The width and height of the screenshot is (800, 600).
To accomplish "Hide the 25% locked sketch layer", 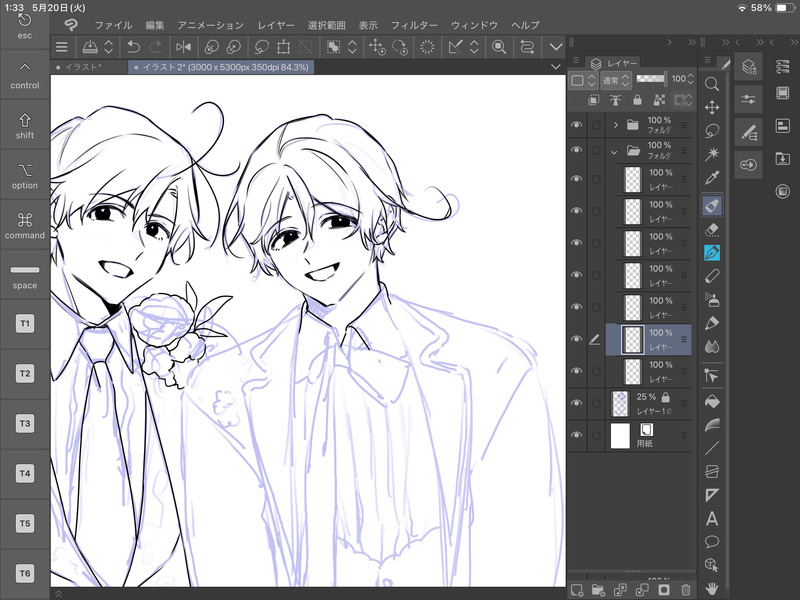I will point(577,403).
